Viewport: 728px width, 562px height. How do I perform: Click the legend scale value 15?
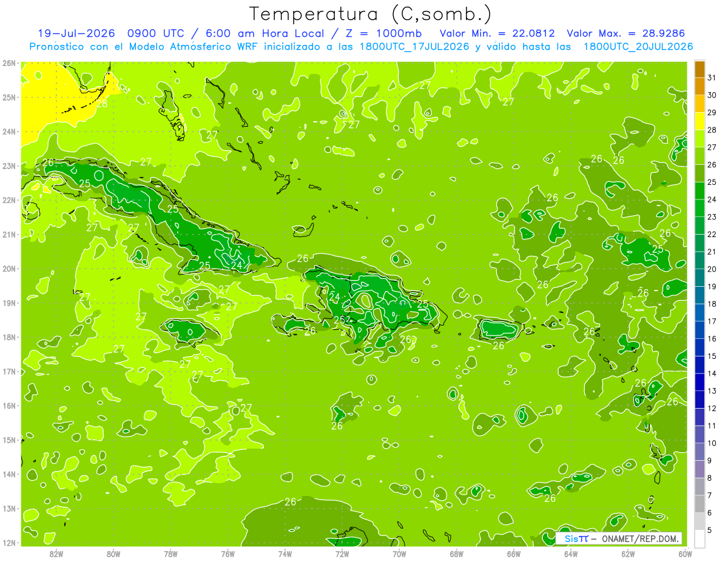tap(712, 356)
